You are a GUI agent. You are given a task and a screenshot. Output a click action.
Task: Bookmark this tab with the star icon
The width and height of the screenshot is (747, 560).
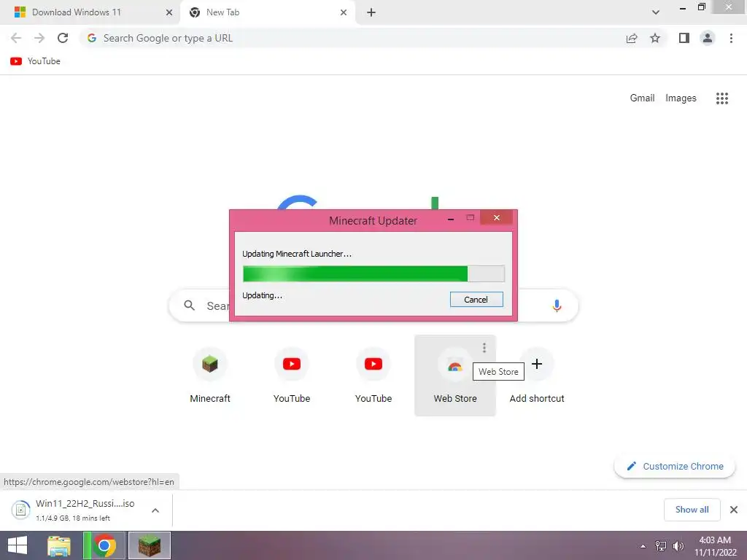tap(655, 38)
